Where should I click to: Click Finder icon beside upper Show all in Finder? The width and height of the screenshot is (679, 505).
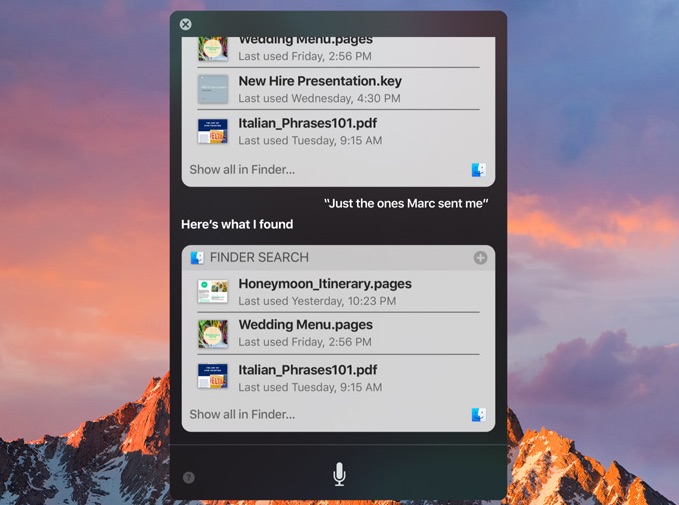point(479,170)
